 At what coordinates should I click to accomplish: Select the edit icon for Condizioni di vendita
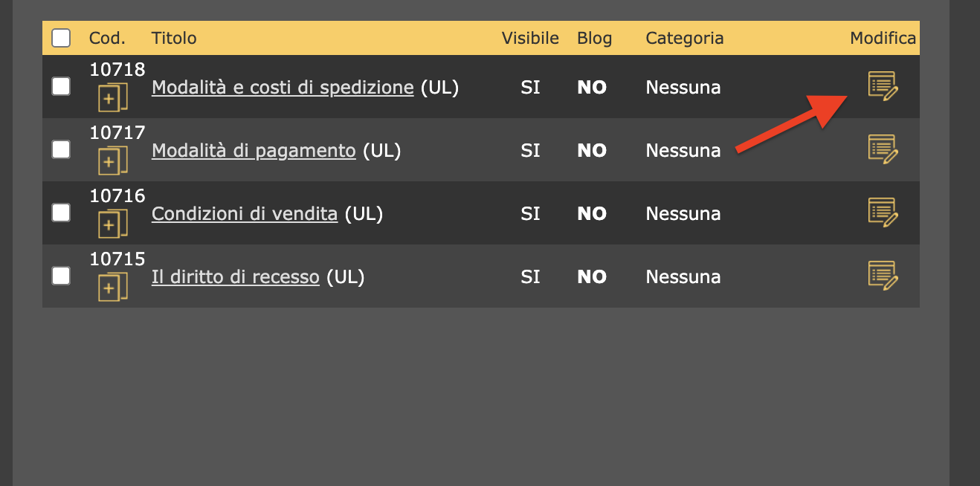coord(883,213)
